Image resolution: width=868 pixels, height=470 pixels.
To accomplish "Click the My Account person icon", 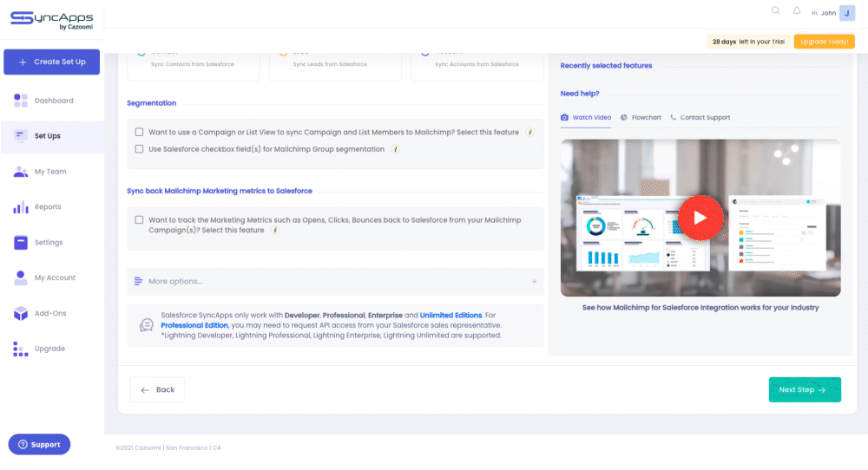I will (x=21, y=277).
